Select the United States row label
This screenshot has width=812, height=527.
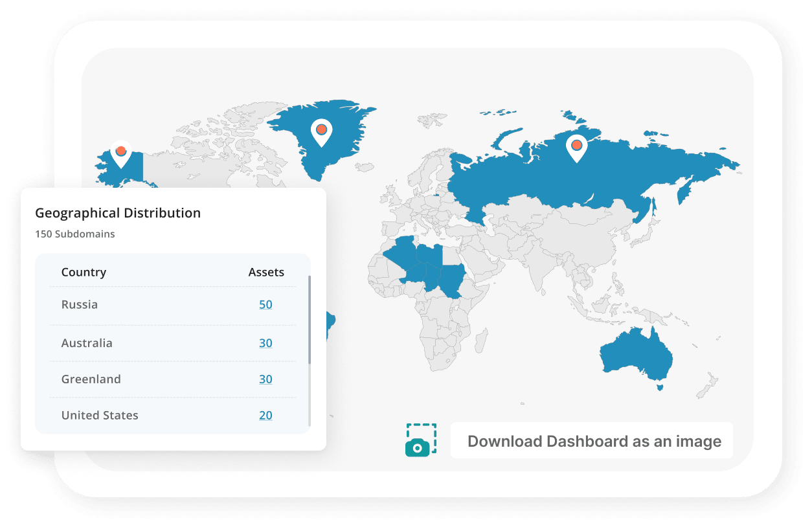click(100, 416)
